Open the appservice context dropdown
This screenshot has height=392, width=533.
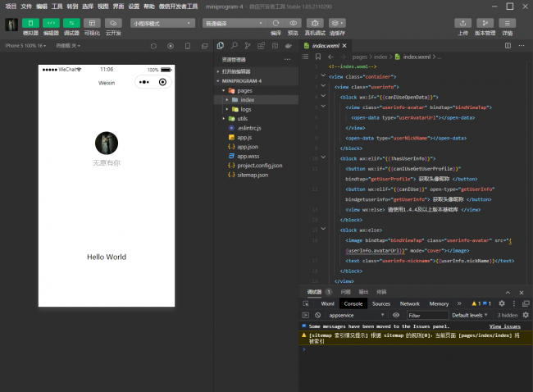(356, 315)
